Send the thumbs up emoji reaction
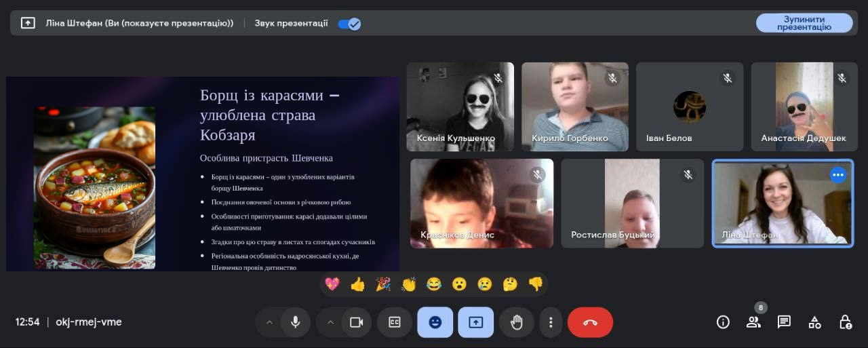The width and height of the screenshot is (868, 348). click(x=358, y=284)
